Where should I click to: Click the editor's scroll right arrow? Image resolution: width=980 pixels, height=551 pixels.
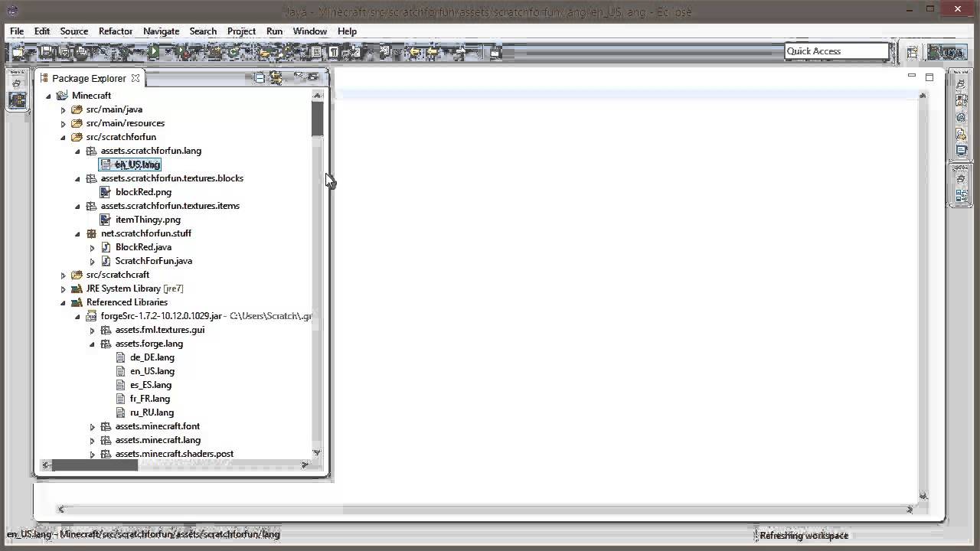coord(910,509)
